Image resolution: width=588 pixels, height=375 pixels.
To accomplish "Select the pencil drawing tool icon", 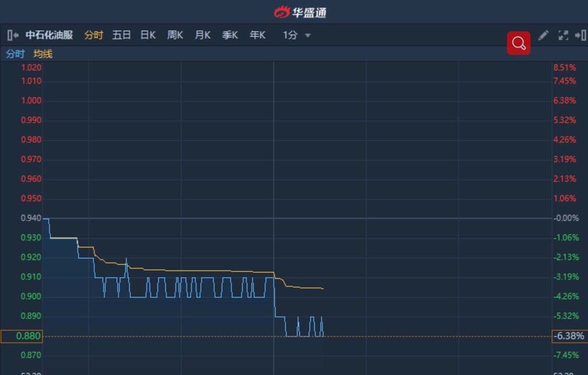I will pyautogui.click(x=544, y=35).
